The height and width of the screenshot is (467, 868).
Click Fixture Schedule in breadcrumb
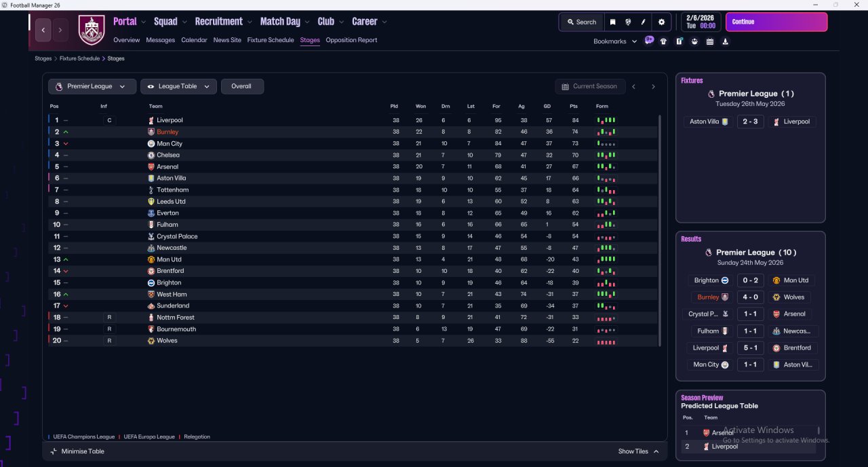79,58
